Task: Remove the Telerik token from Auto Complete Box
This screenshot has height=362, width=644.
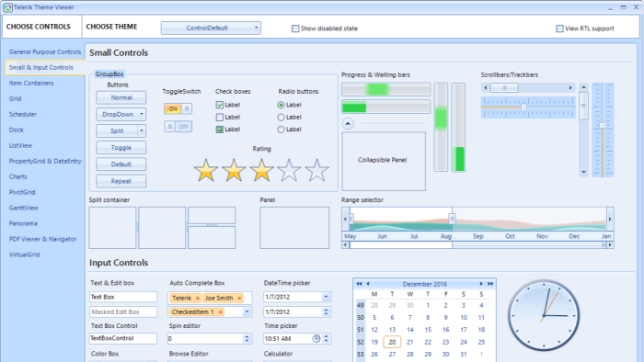Action: click(x=198, y=298)
